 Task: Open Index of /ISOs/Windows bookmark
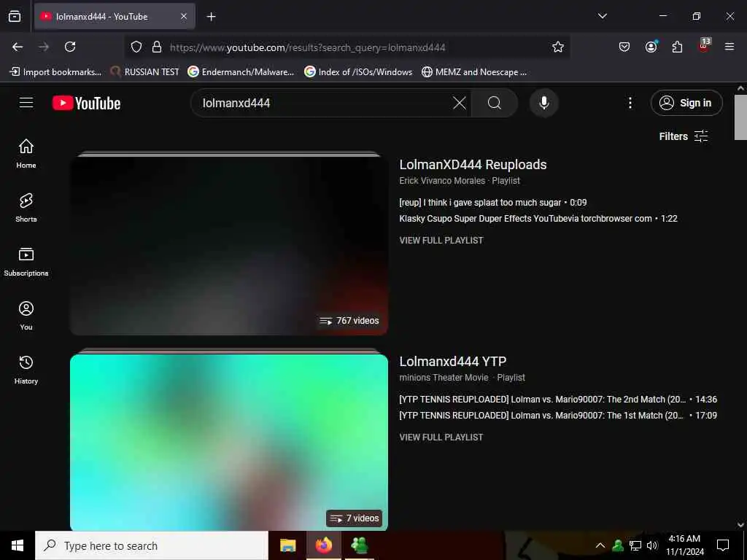[358, 72]
